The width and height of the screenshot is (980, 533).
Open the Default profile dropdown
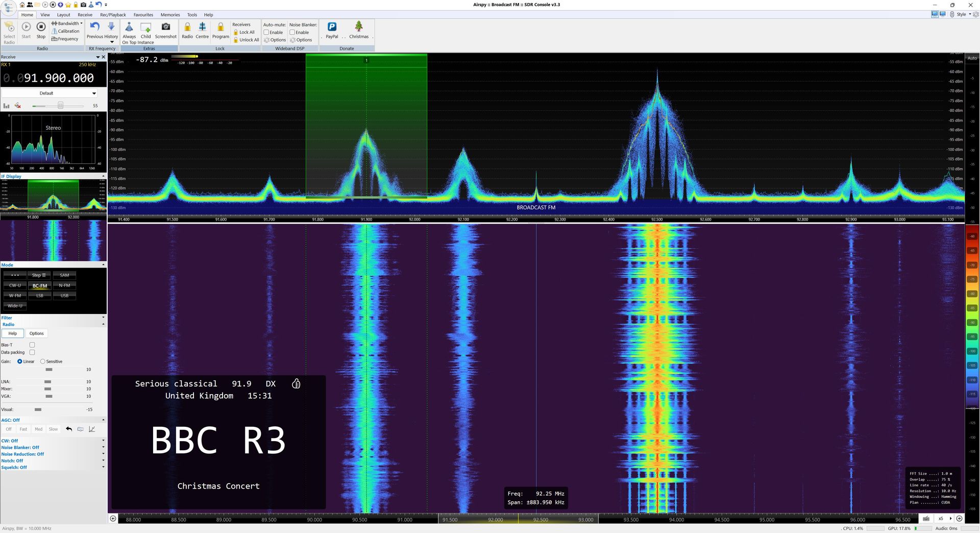point(94,93)
